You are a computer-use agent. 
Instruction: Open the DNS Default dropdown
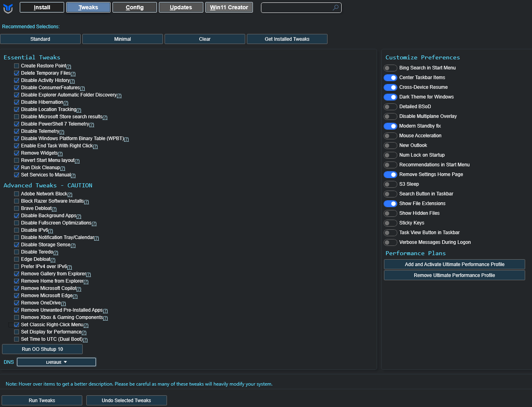tap(56, 362)
